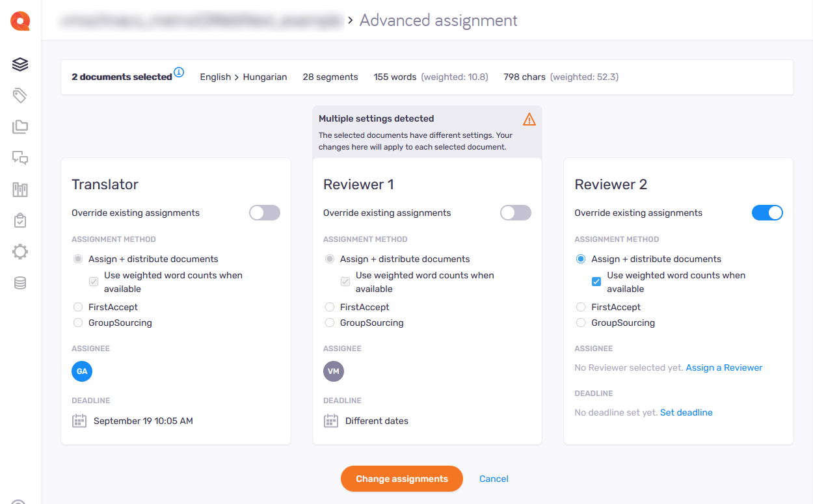
Task: Open the Tags section from the sidebar
Action: pyautogui.click(x=20, y=95)
